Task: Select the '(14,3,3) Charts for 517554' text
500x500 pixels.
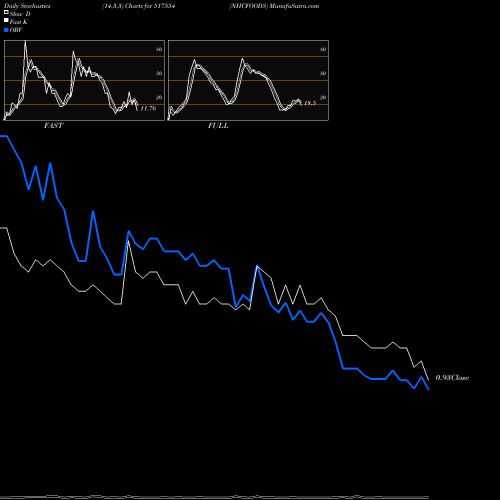Action: point(139,6)
